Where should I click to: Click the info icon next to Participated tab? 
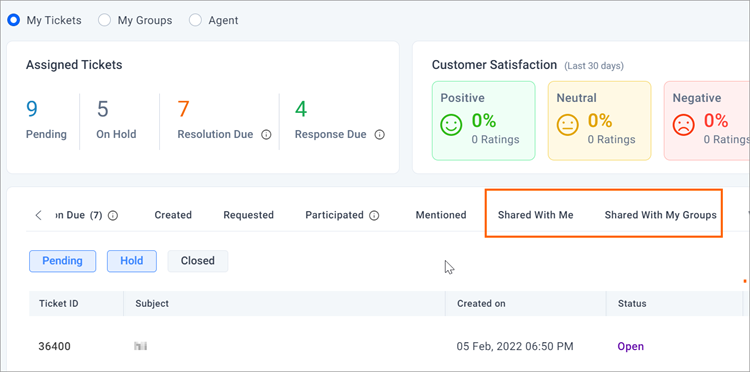[375, 216]
